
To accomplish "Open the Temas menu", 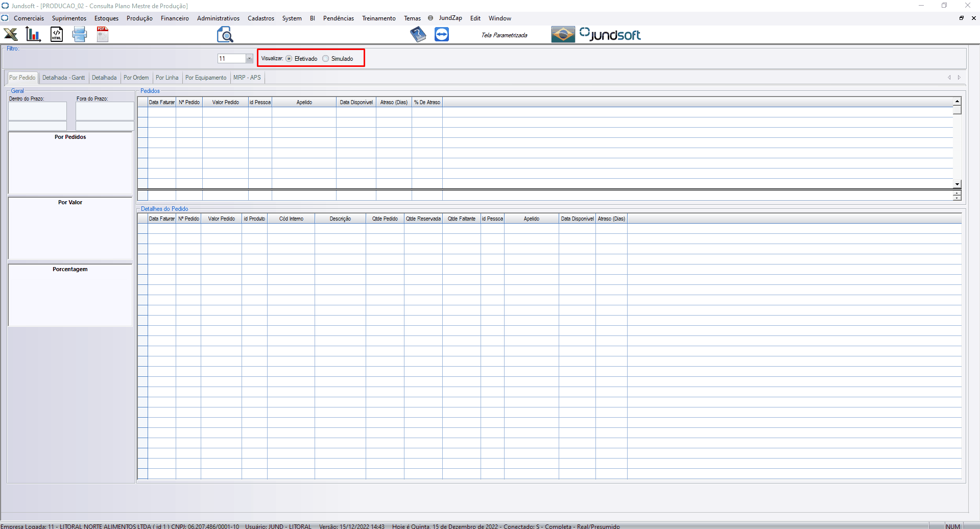I will click(x=413, y=18).
